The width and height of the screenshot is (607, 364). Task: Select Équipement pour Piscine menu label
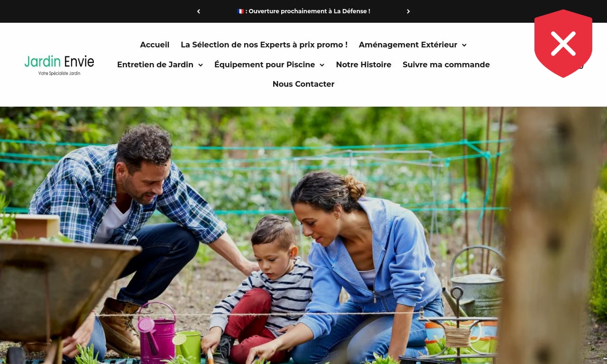pos(265,64)
